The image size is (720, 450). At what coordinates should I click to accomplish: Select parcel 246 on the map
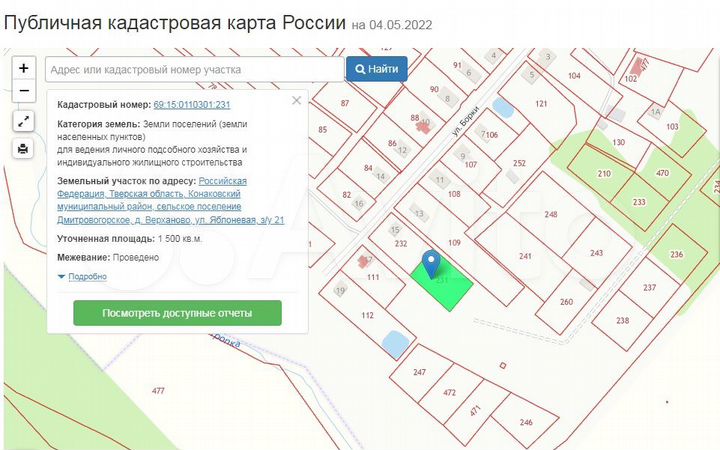(x=526, y=422)
